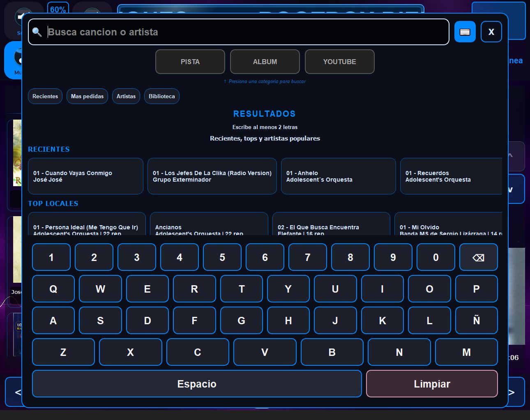Image resolution: width=530 pixels, height=420 pixels.
Task: Open the Recientes filter chip
Action: (x=45, y=96)
